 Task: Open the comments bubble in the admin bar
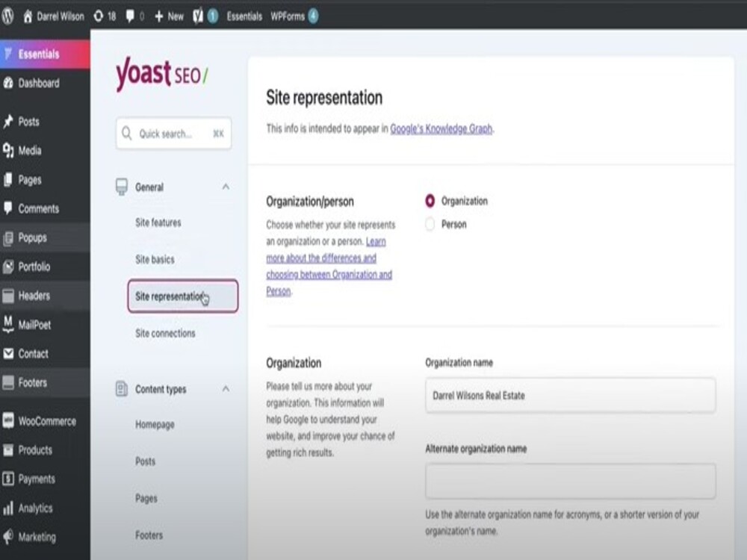[132, 16]
